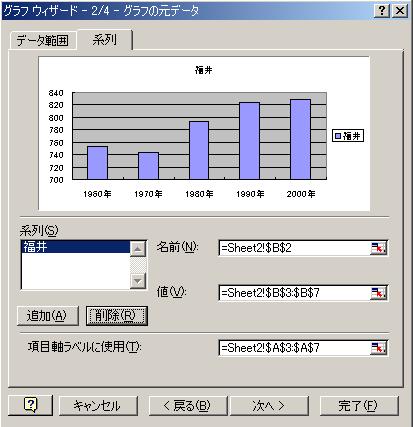Remove the series with 削除 button
This screenshot has width=413, height=427.
[117, 316]
